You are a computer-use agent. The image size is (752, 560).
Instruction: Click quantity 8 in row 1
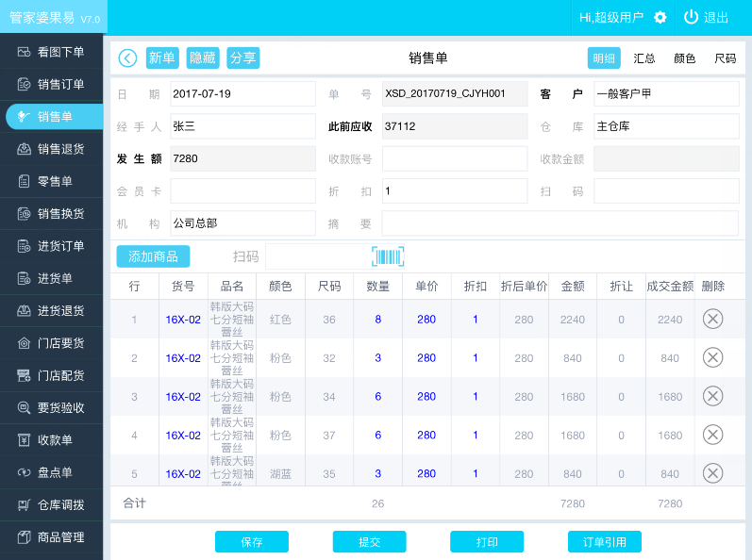pos(378,320)
